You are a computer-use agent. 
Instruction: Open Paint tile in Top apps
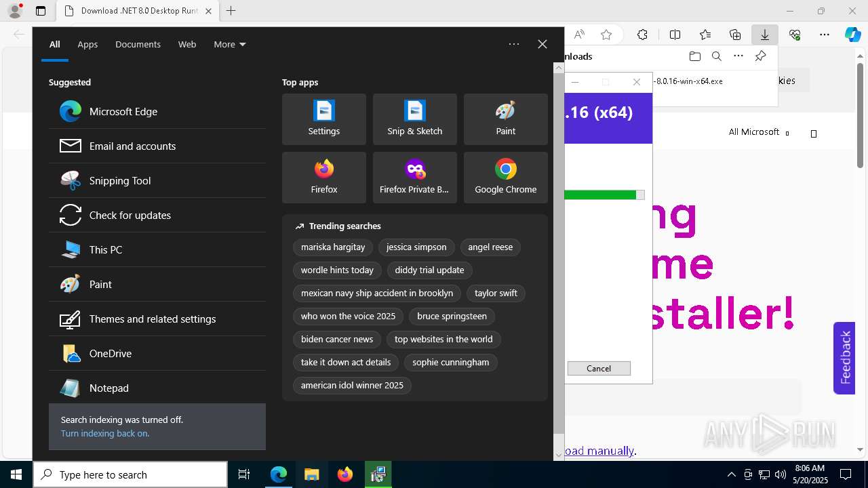pos(506,119)
